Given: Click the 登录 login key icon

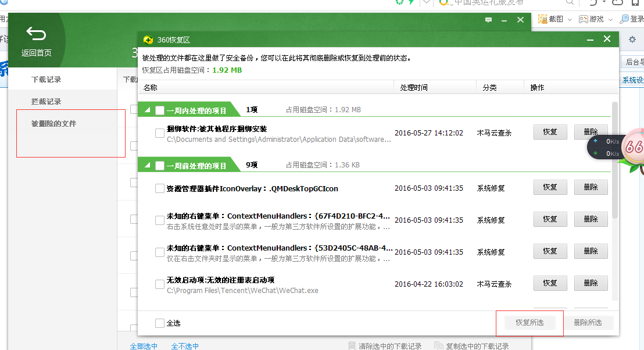Looking at the screenshot, I should [624, 19].
